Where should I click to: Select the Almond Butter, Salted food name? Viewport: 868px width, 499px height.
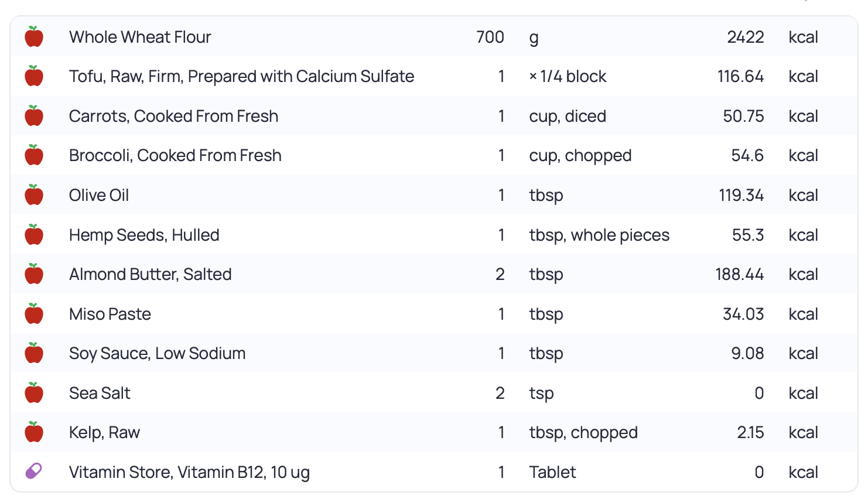click(x=151, y=274)
